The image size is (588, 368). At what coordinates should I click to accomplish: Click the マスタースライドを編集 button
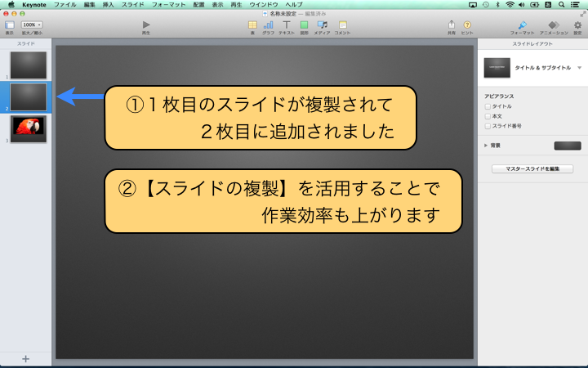coord(532,168)
